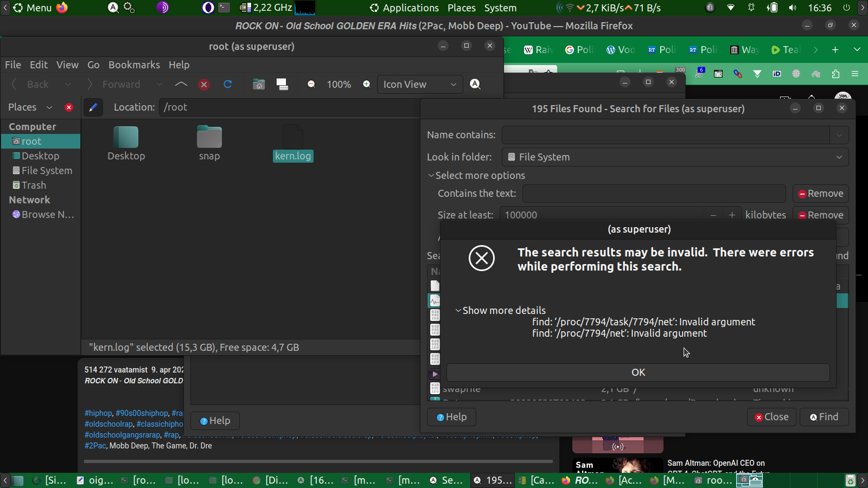The height and width of the screenshot is (488, 868).
Task: Close the Places sidebar pane
Action: tap(69, 107)
